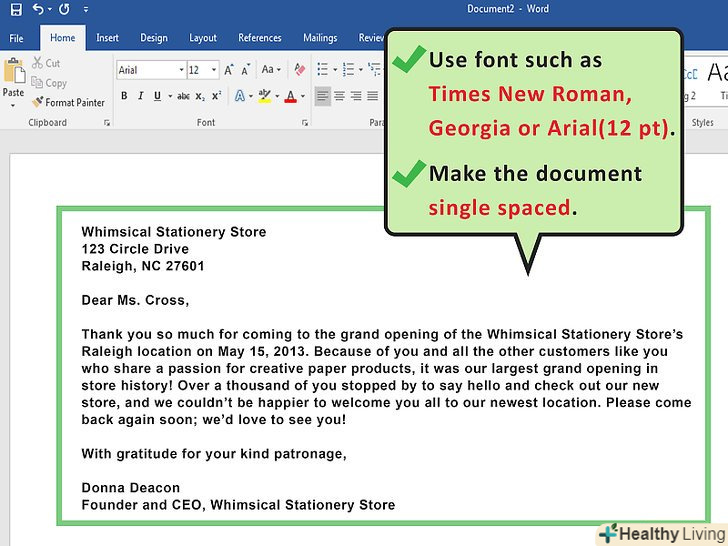Expand the Bullets library arrow
Screen dimensions: 728x546
(x=335, y=70)
